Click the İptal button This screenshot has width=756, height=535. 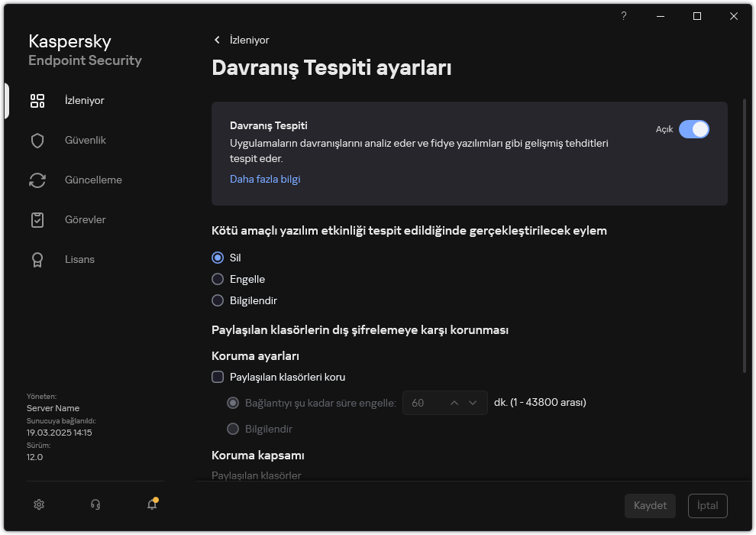tap(707, 506)
